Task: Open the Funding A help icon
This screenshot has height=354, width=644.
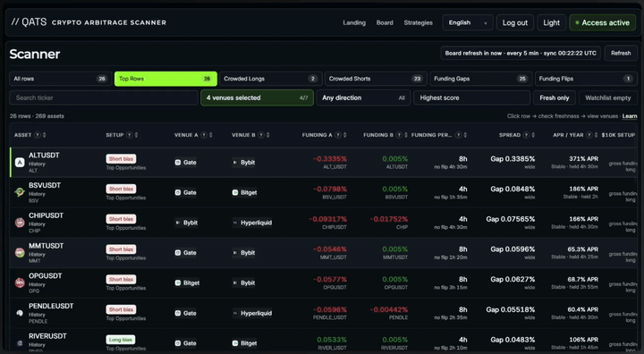Action: (338, 135)
